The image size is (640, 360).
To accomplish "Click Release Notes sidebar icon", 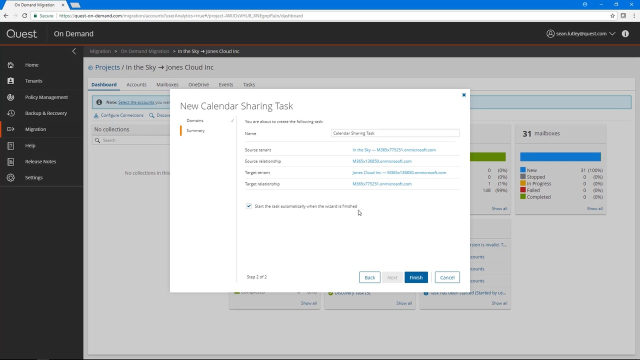I will (x=11, y=162).
